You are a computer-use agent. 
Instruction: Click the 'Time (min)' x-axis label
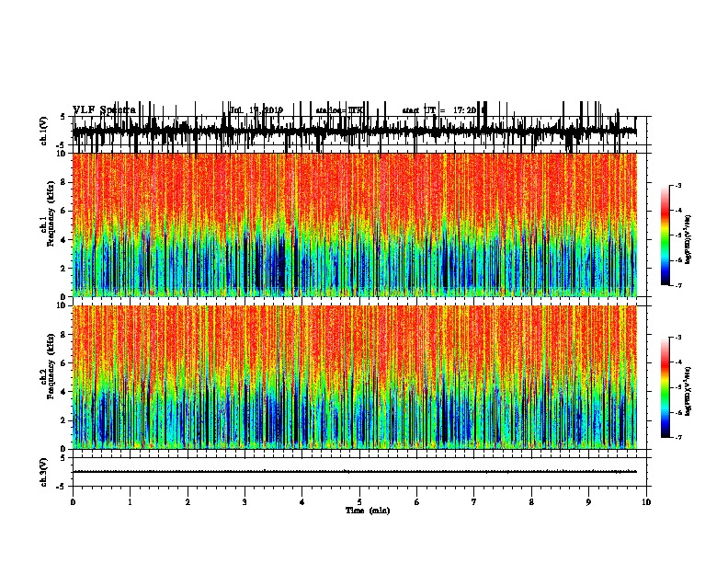(368, 511)
